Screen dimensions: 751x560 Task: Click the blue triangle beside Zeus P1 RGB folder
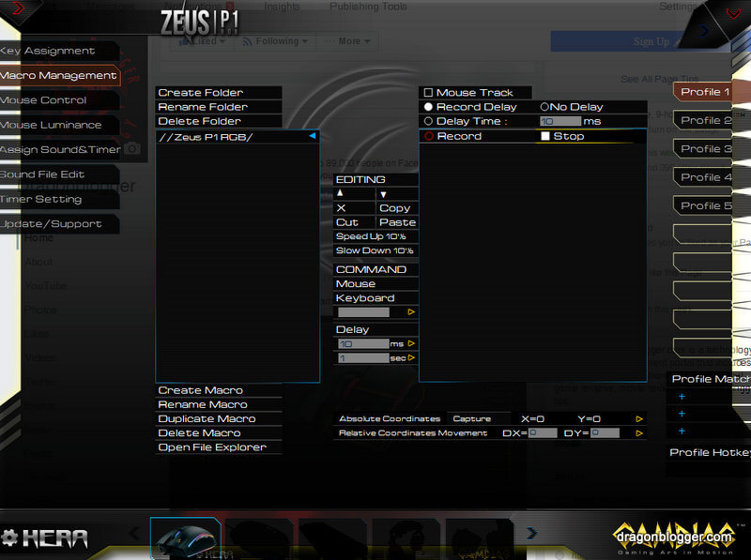click(313, 136)
